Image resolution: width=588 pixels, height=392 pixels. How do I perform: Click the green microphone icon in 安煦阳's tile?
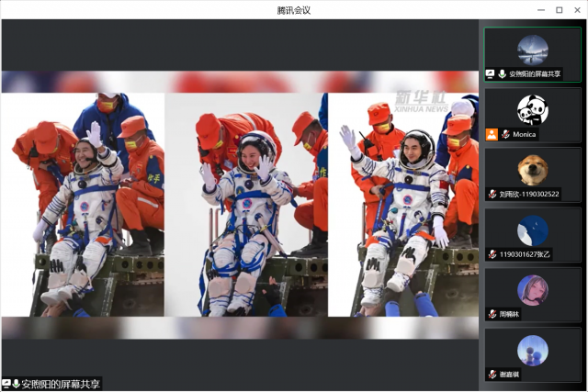click(x=502, y=73)
